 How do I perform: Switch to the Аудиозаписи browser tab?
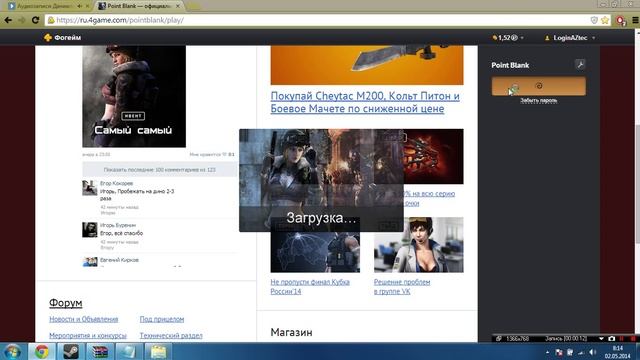click(45, 6)
